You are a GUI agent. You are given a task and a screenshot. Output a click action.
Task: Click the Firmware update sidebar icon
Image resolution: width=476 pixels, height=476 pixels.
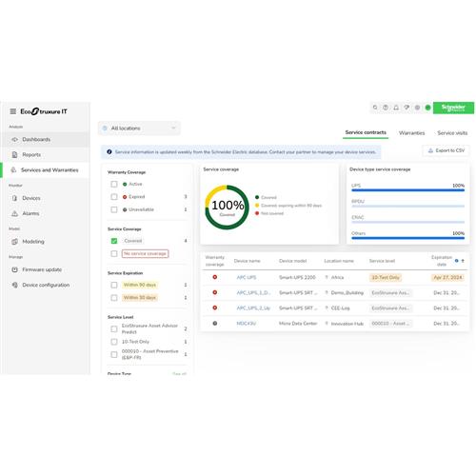pyautogui.click(x=14, y=269)
